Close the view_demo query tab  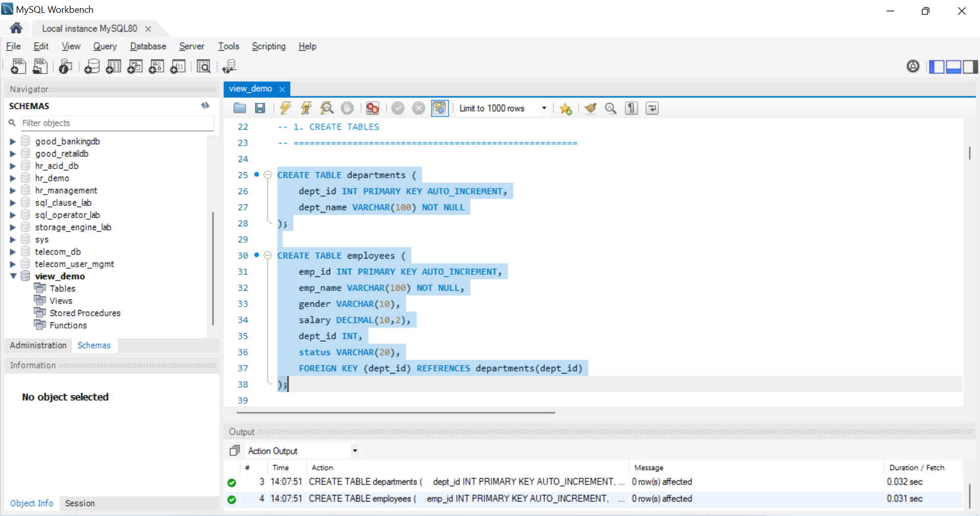pos(282,89)
